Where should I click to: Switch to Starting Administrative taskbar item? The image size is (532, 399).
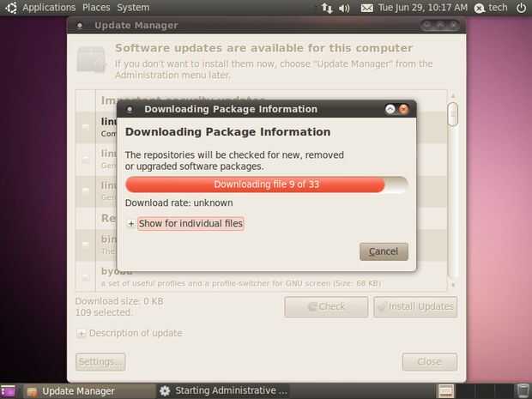tap(224, 391)
